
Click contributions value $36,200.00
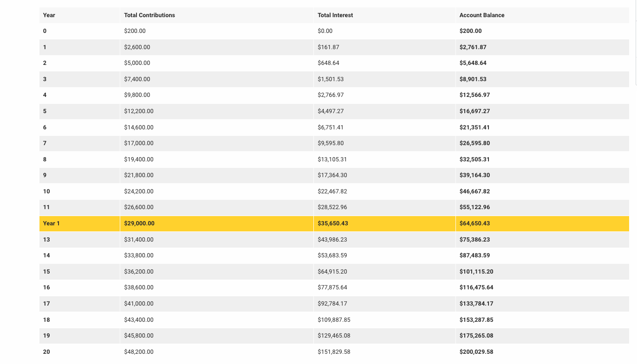pyautogui.click(x=139, y=272)
